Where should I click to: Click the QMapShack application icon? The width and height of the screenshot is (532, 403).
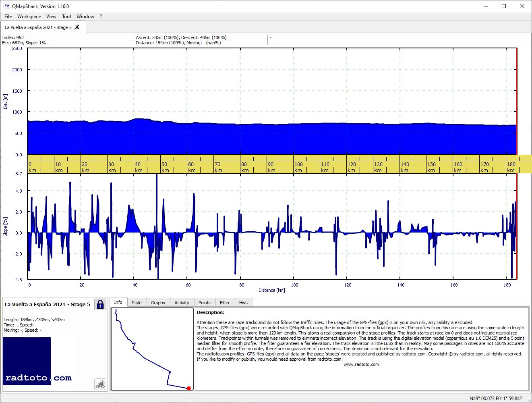[6, 6]
